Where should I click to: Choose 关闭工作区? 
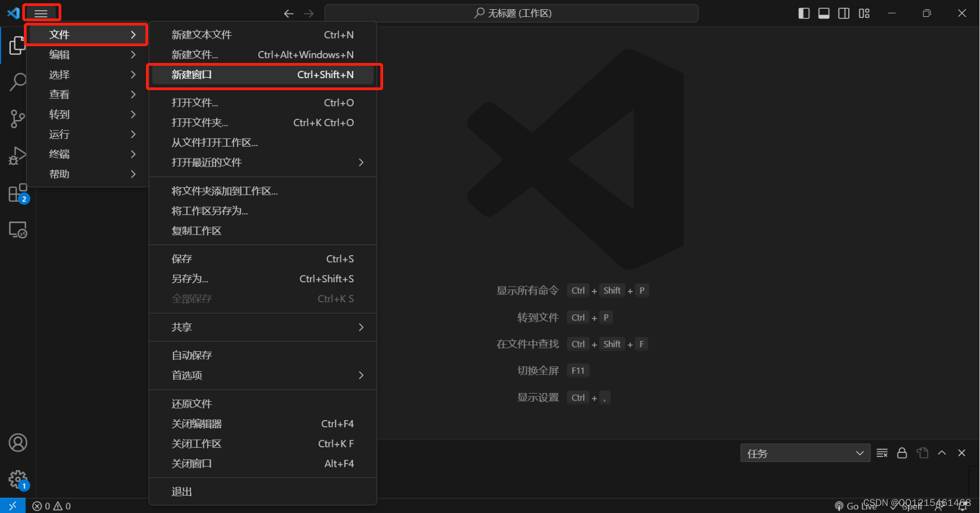[x=263, y=444]
